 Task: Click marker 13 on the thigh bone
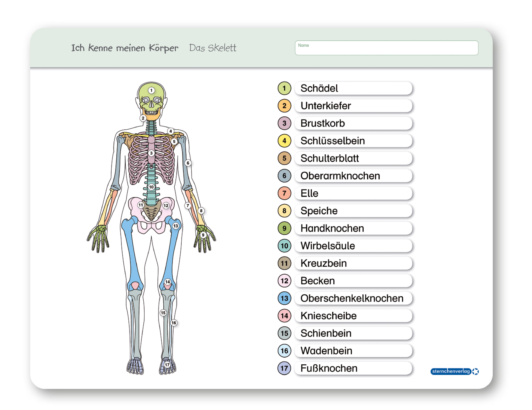(x=176, y=226)
